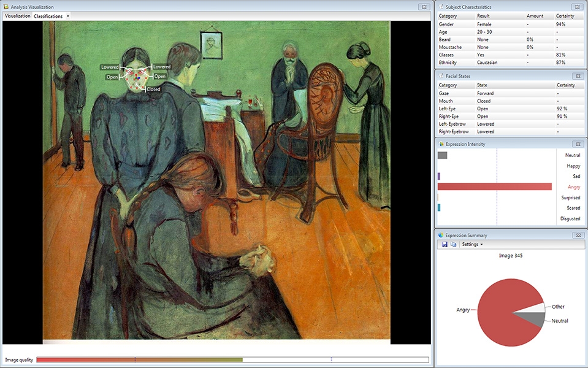
Task: Click the 'Scared' expression label
Action: [573, 208]
